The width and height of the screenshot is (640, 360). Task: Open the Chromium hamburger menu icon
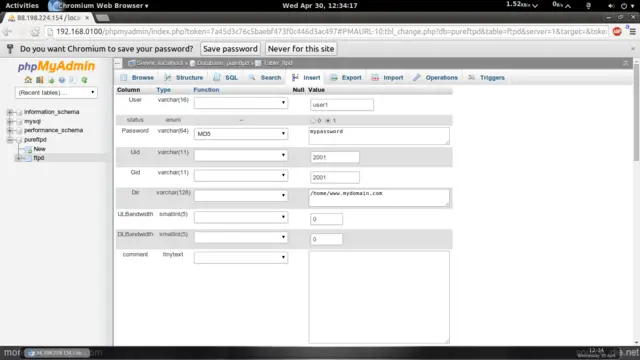[632, 32]
